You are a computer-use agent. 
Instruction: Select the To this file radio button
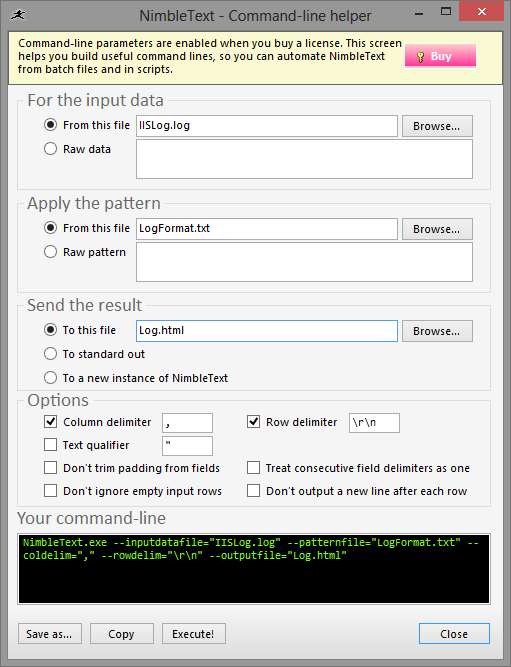(50, 330)
